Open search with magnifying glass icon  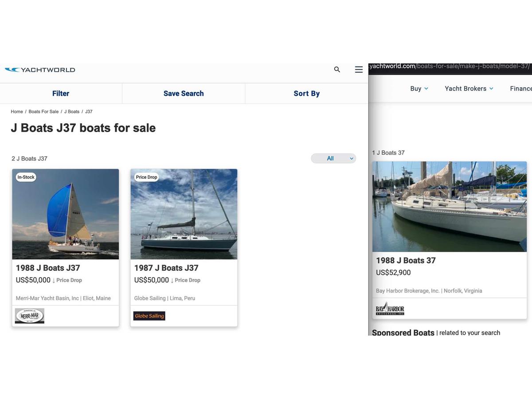337,70
